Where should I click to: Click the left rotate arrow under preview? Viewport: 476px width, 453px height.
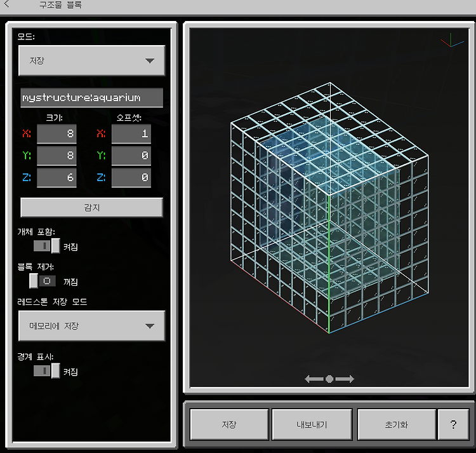(x=314, y=379)
